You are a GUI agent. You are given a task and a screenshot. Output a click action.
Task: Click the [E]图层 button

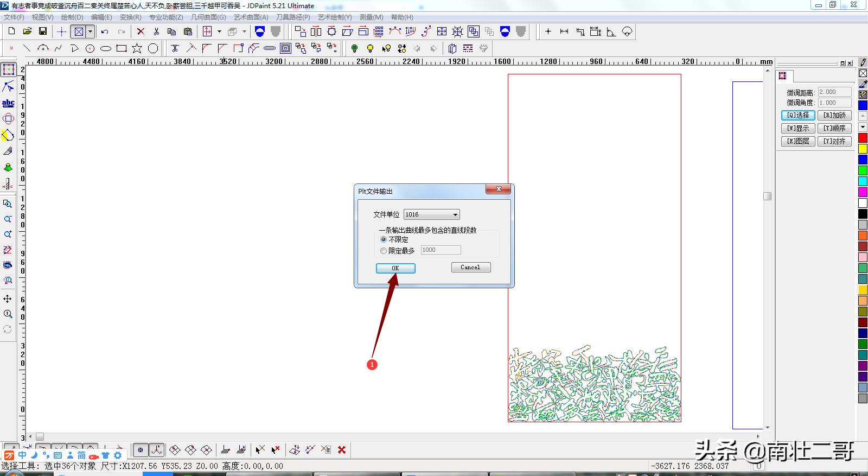[x=798, y=141]
